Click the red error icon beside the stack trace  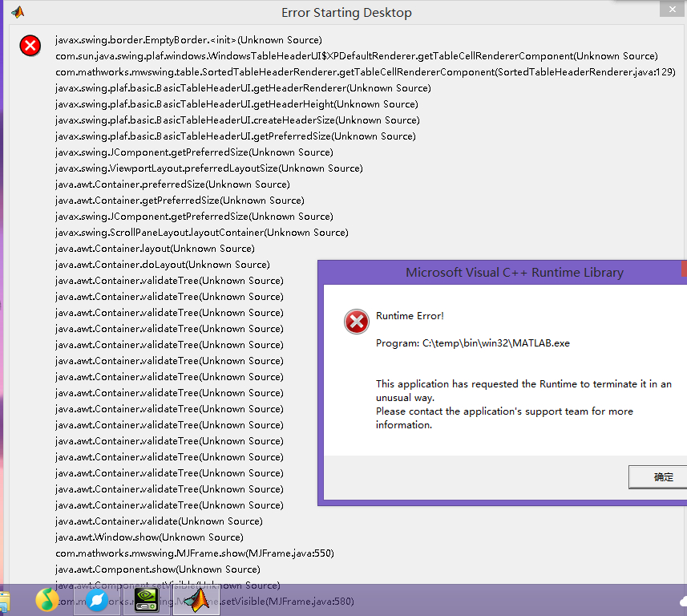(x=30, y=46)
